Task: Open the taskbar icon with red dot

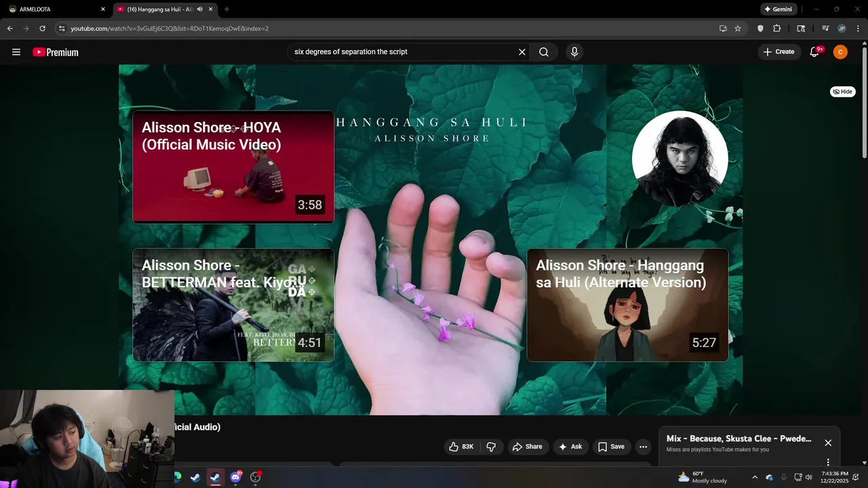Action: coord(256,477)
